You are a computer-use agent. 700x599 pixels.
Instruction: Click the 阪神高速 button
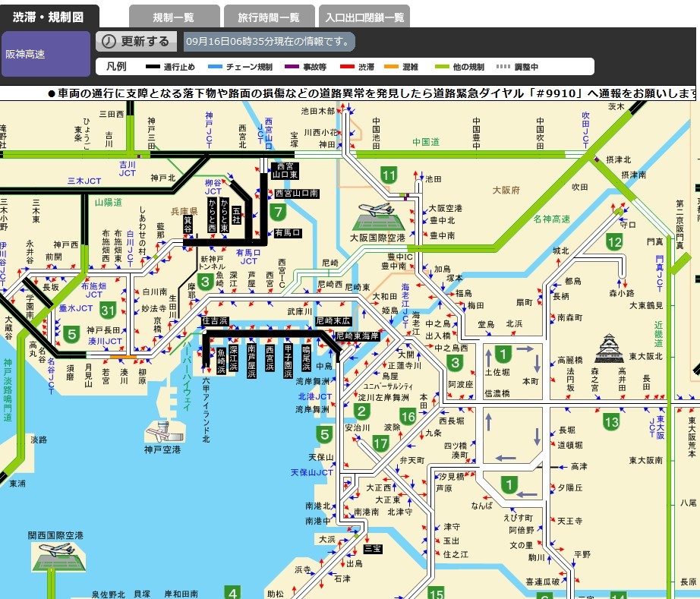(x=46, y=54)
